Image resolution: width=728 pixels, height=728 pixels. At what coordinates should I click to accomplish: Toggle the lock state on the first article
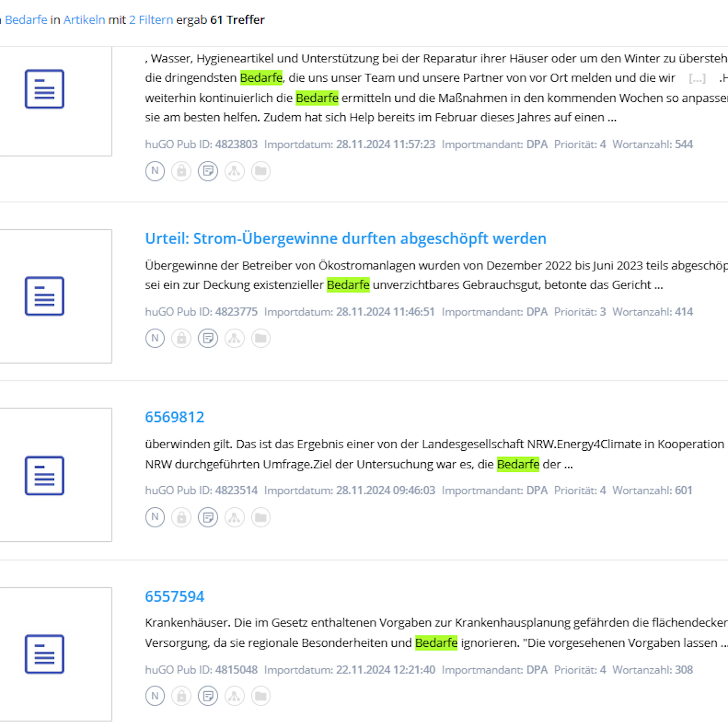click(x=181, y=171)
